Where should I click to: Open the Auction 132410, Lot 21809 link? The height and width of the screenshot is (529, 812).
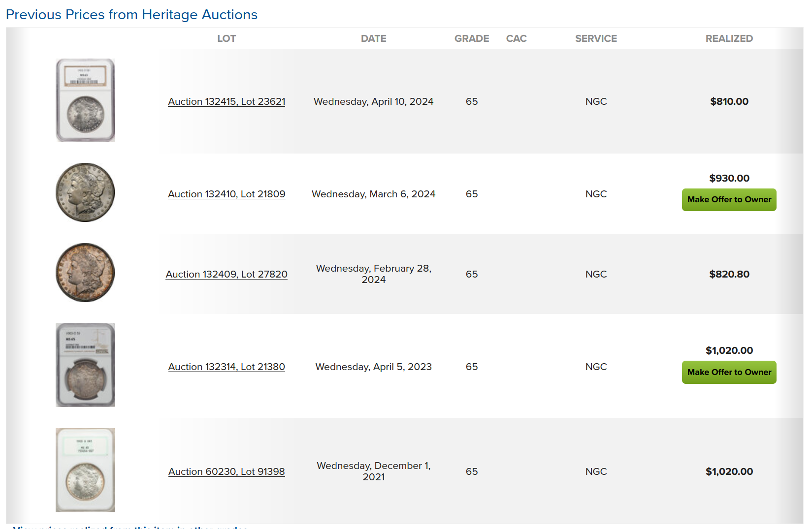pyautogui.click(x=227, y=194)
